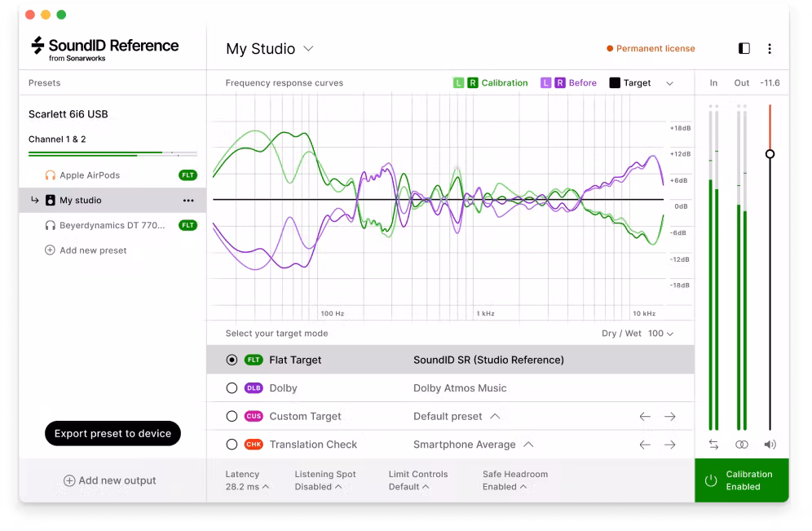
Task: Select the Dolby radio button
Action: 232,388
